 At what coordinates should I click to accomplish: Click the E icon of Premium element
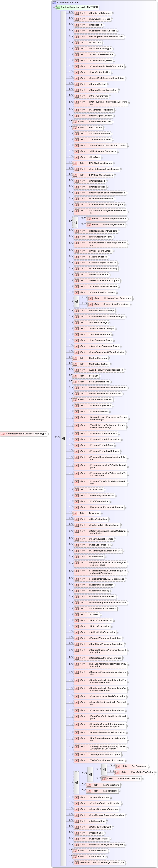pos(76,376)
